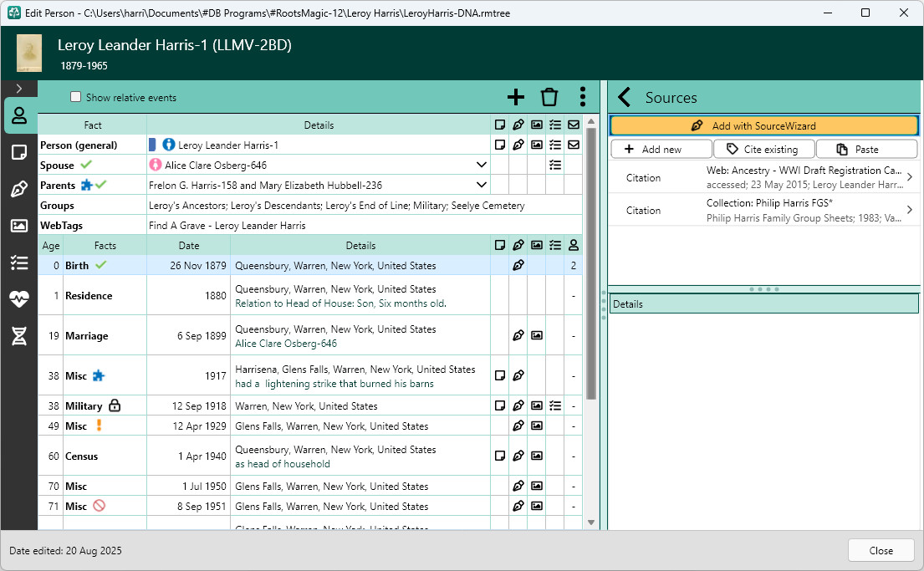Open the Media icon in left sidebar
This screenshot has height=571, width=924.
pos(19,226)
